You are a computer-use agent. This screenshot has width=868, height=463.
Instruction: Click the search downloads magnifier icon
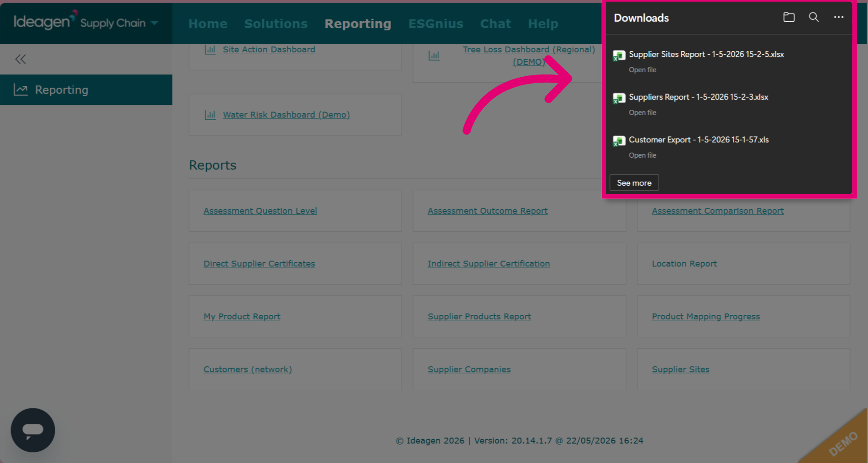click(x=814, y=17)
